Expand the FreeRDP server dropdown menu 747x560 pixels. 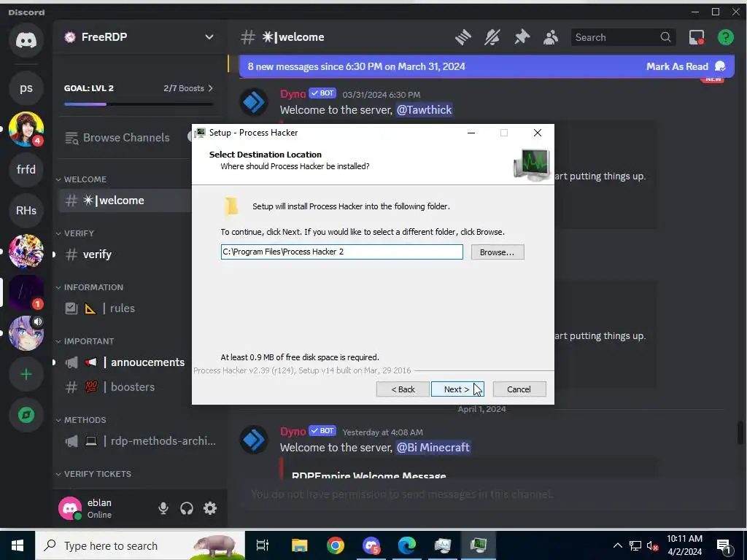pyautogui.click(x=209, y=37)
